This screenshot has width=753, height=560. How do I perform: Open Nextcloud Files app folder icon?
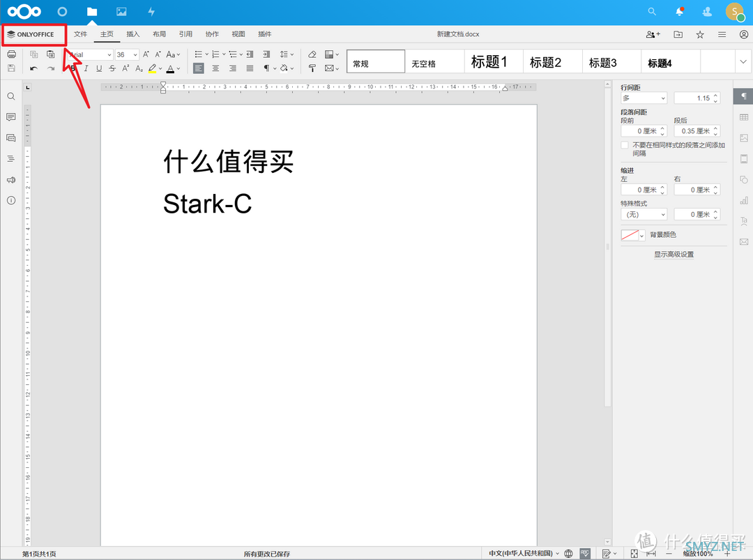(x=92, y=12)
